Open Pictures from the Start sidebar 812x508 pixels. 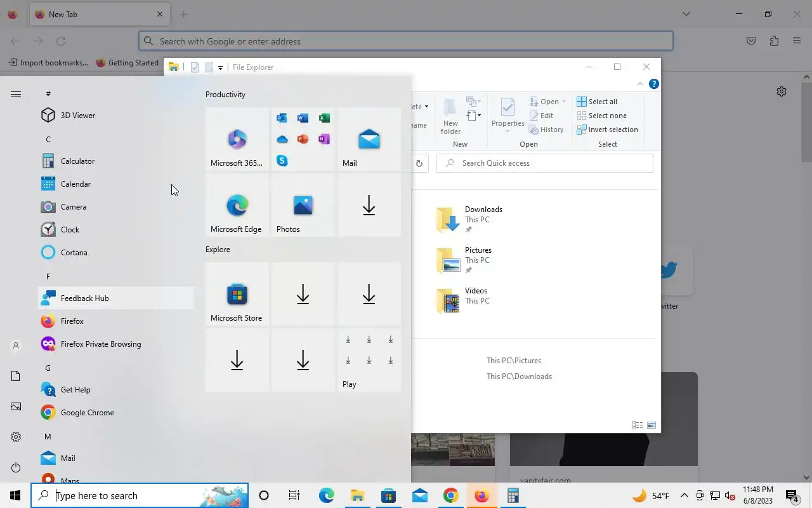click(x=16, y=406)
